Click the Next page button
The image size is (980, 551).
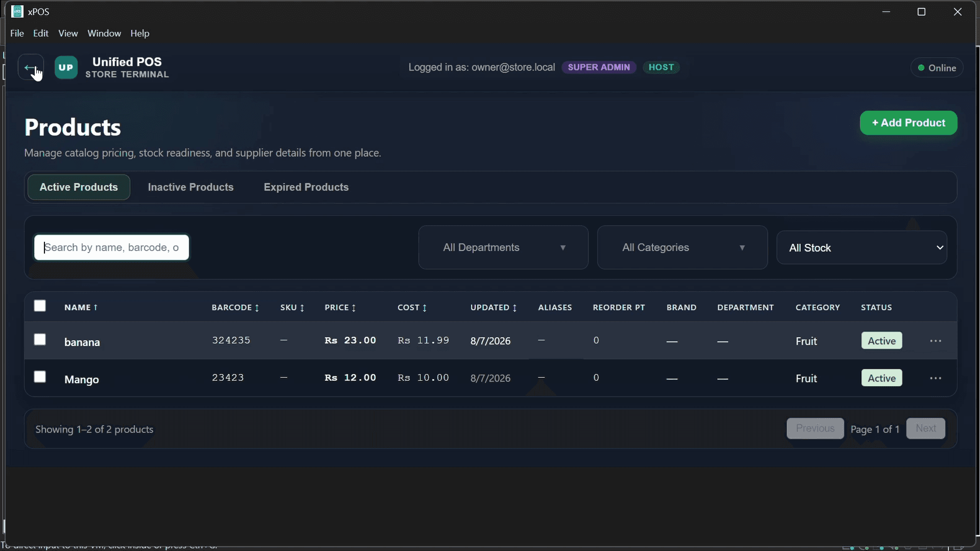tap(925, 429)
